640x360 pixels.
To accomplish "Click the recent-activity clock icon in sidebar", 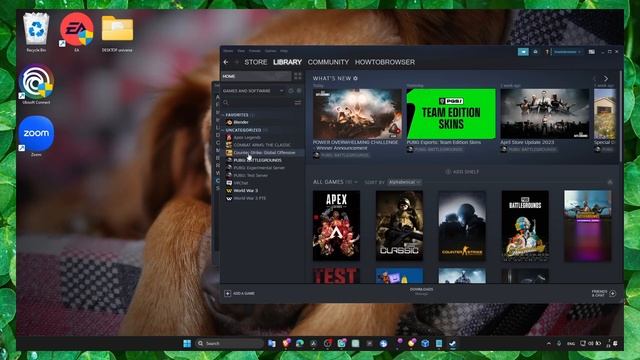I will tap(291, 91).
